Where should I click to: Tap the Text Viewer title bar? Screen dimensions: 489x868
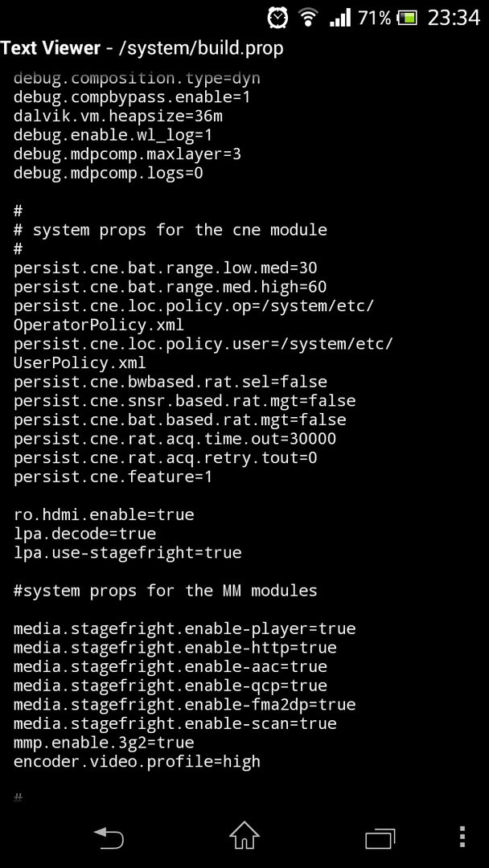(x=142, y=48)
